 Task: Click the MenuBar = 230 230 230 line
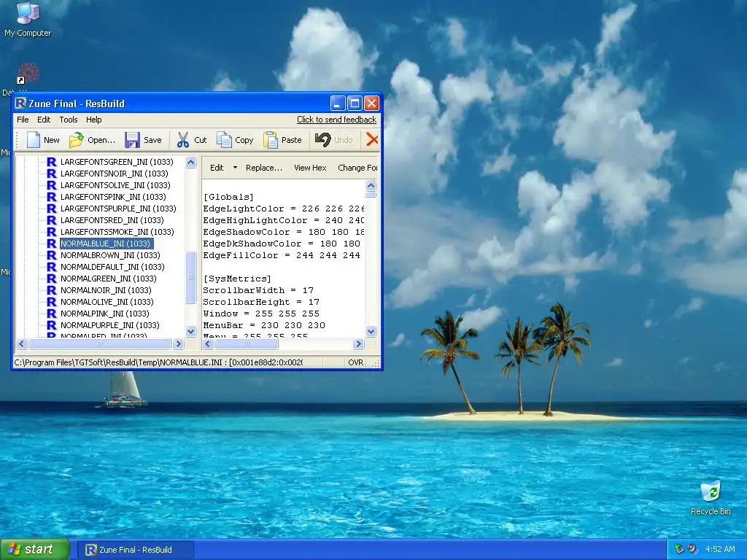click(264, 325)
